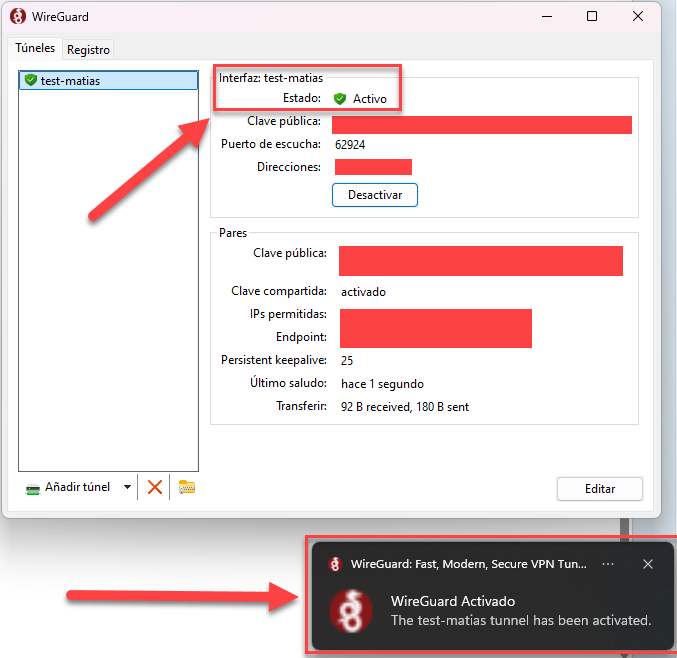Delete selected tunnel with red X icon
Image resolution: width=677 pixels, height=658 pixels.
155,487
